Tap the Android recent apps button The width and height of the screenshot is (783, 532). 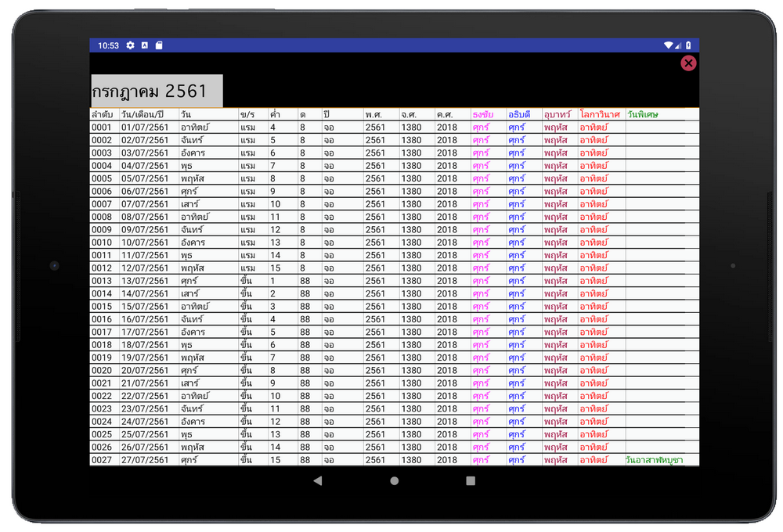pyautogui.click(x=471, y=480)
